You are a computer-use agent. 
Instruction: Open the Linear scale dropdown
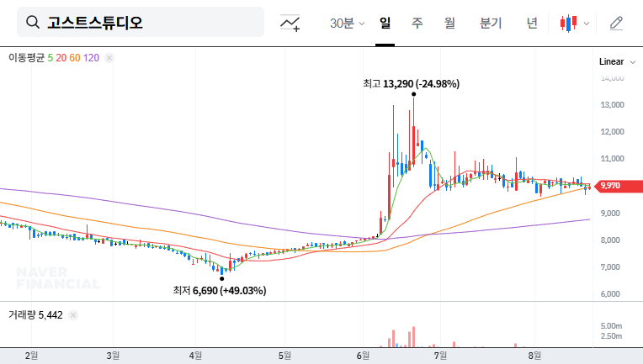615,61
